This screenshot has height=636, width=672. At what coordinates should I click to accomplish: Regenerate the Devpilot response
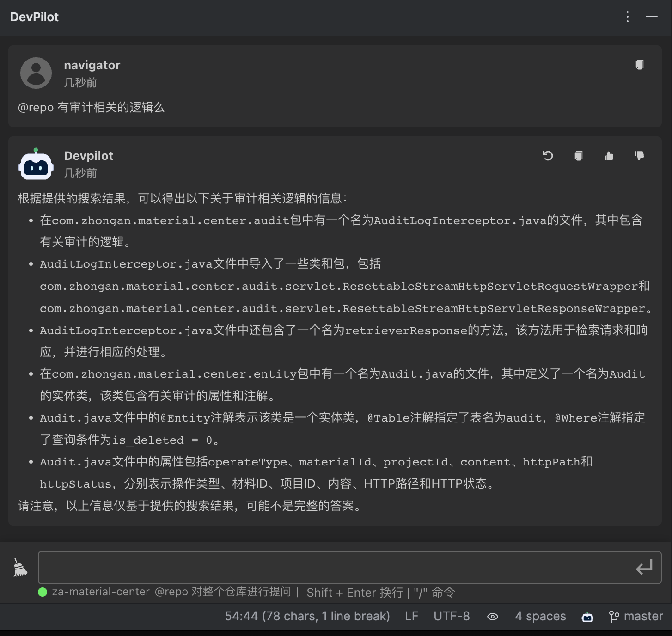tap(548, 156)
